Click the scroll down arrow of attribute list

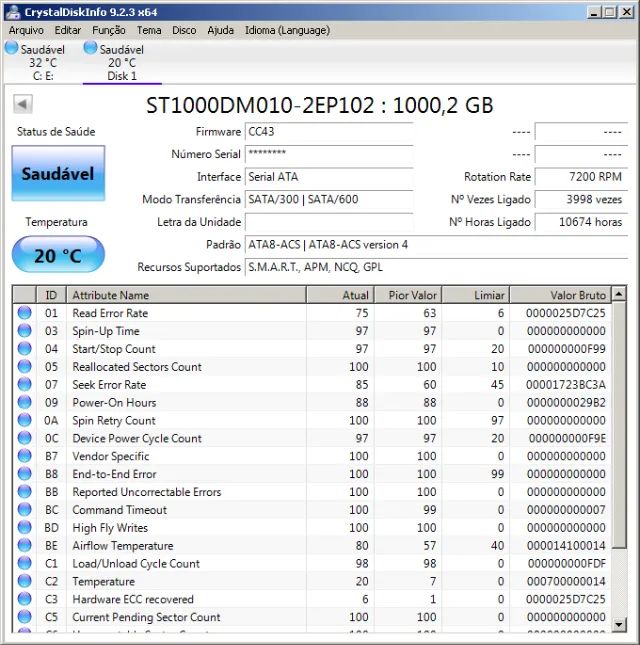[x=619, y=624]
